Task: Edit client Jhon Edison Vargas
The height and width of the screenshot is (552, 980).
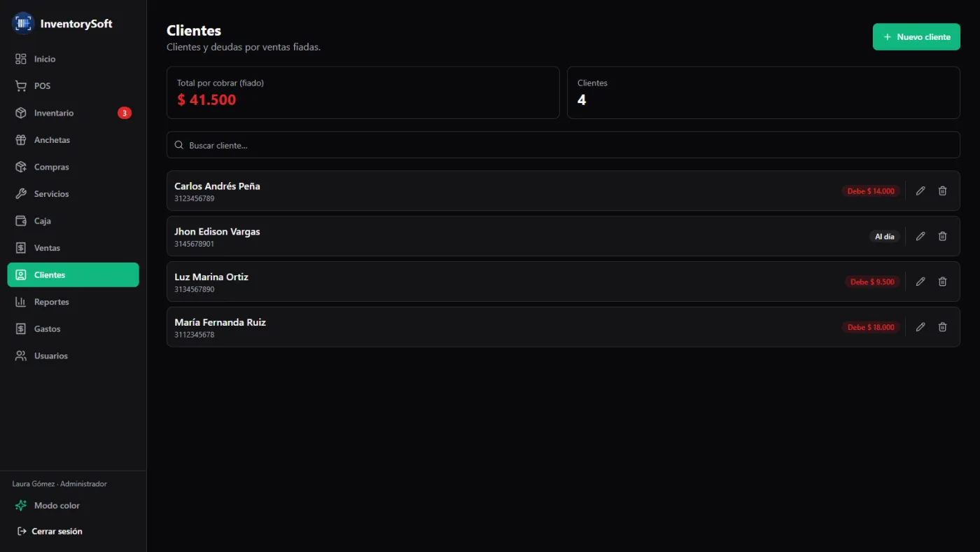Action: [x=920, y=236]
